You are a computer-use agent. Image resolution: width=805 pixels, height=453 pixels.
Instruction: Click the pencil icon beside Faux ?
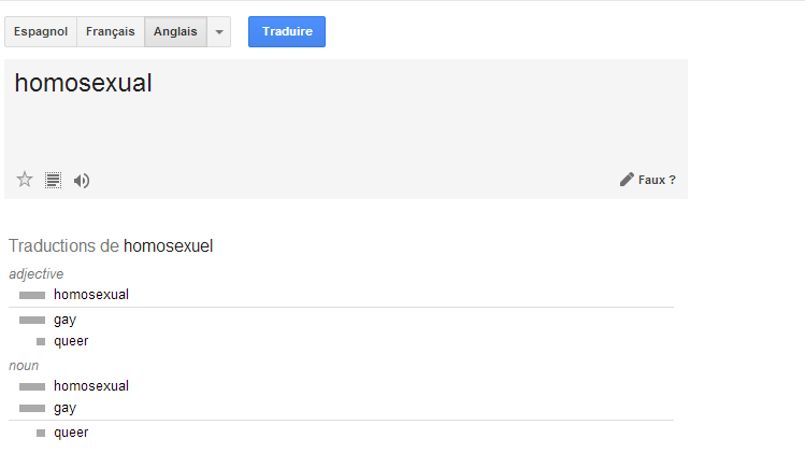tap(626, 179)
